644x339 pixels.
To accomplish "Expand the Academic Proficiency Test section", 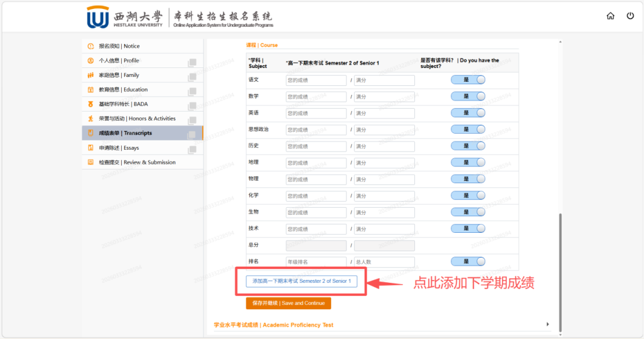I will pyautogui.click(x=547, y=325).
